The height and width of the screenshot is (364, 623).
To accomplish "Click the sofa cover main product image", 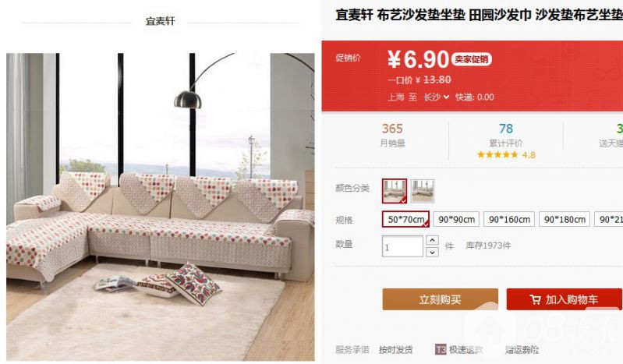I will 160,207.
